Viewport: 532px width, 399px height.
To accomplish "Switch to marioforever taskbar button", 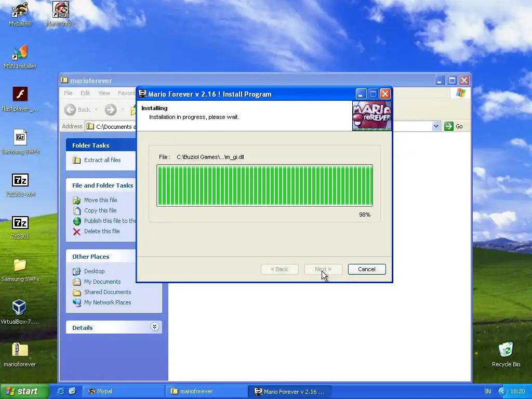I will (206, 392).
